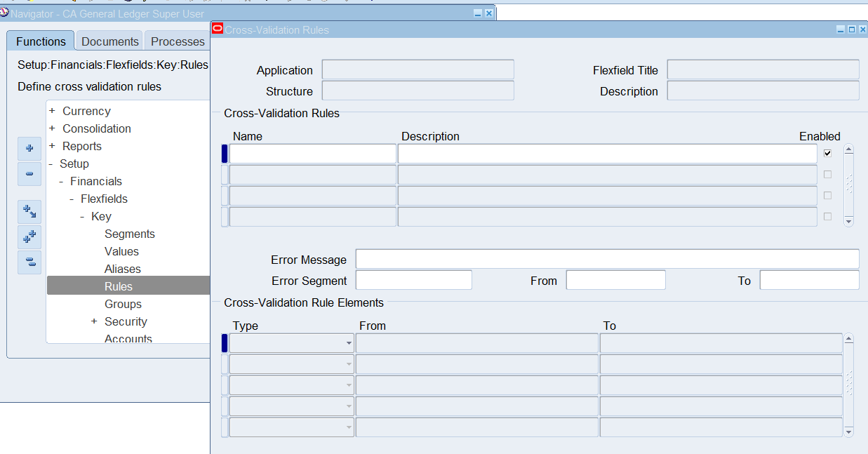Viewport: 868px width, 454px height.
Task: Uncheck Enabled on the first cross-validation rule row
Action: 828,154
